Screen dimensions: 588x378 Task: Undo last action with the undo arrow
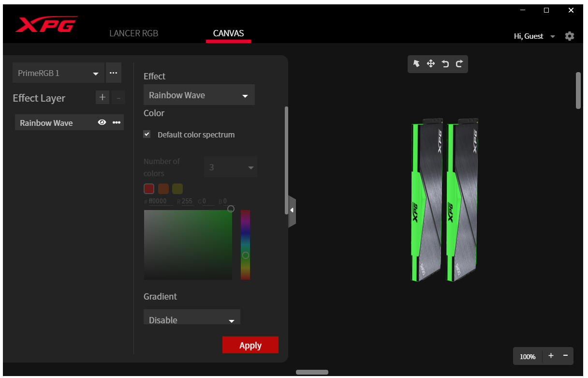pos(445,63)
